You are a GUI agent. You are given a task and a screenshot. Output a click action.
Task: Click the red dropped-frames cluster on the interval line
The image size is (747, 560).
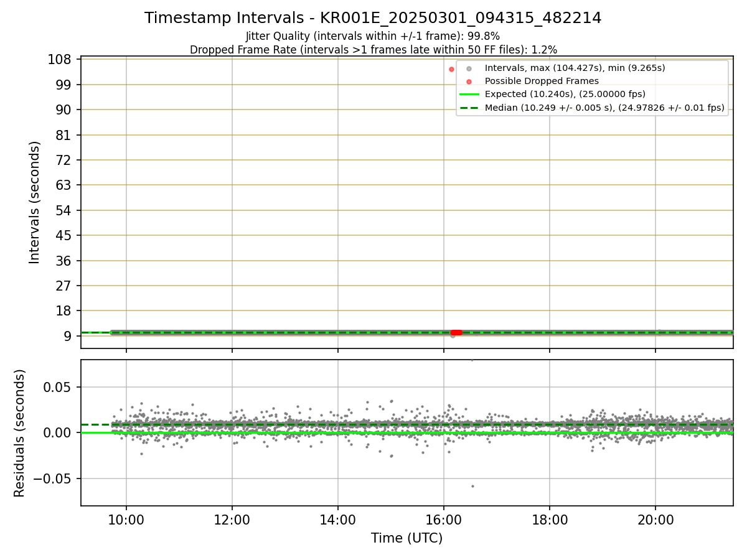[456, 333]
